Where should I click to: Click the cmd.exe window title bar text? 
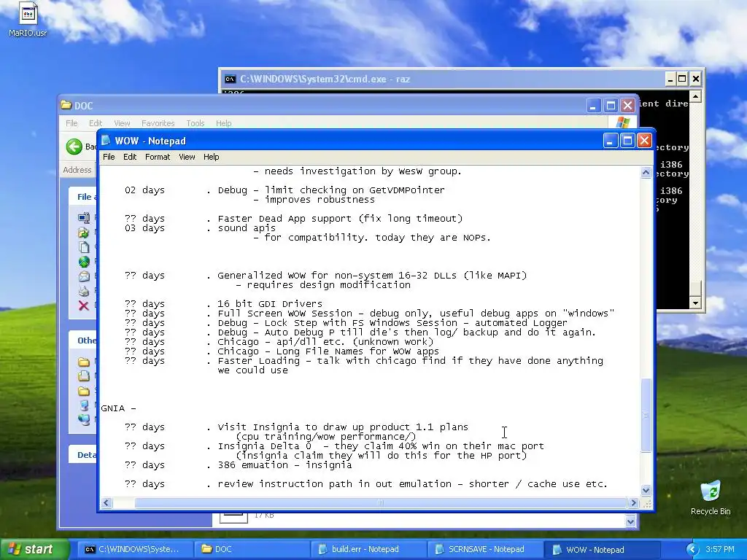(325, 79)
